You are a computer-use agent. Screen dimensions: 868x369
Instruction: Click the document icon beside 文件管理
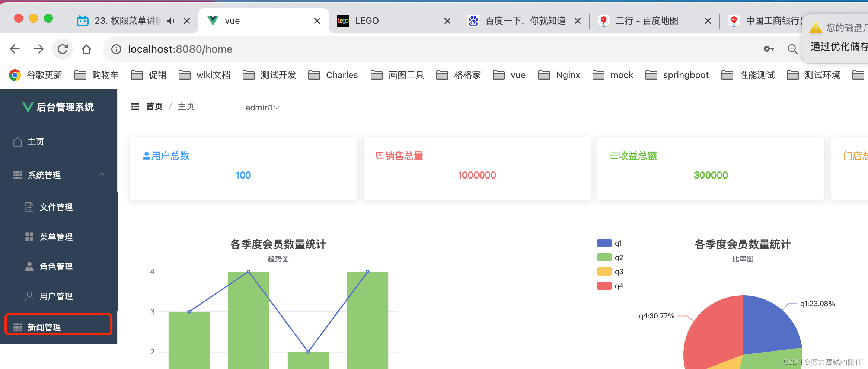pos(29,207)
